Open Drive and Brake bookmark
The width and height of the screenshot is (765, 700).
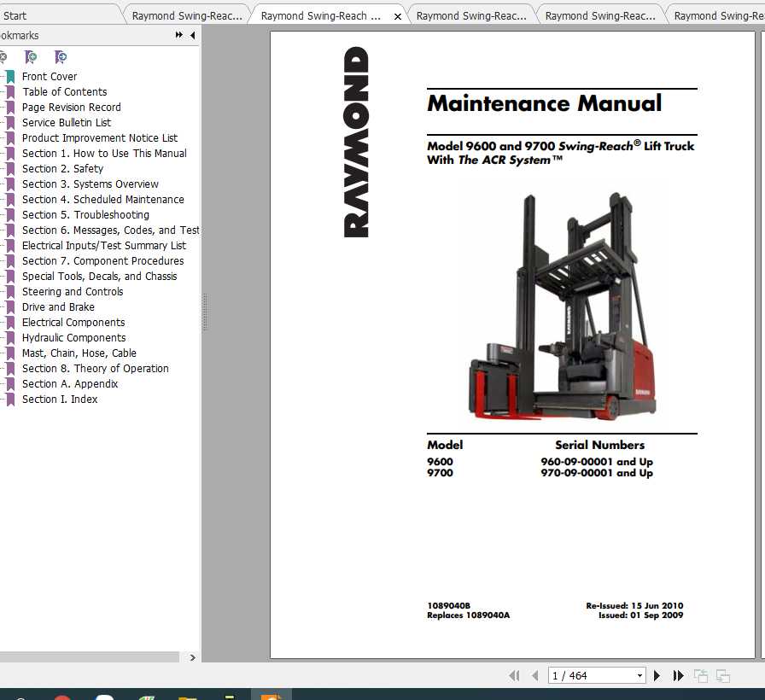point(58,306)
